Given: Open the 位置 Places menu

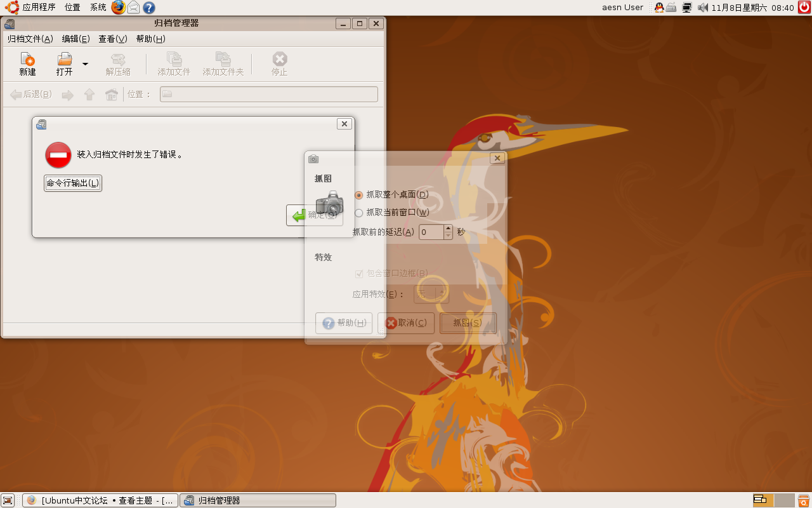Looking at the screenshot, I should pyautogui.click(x=72, y=8).
